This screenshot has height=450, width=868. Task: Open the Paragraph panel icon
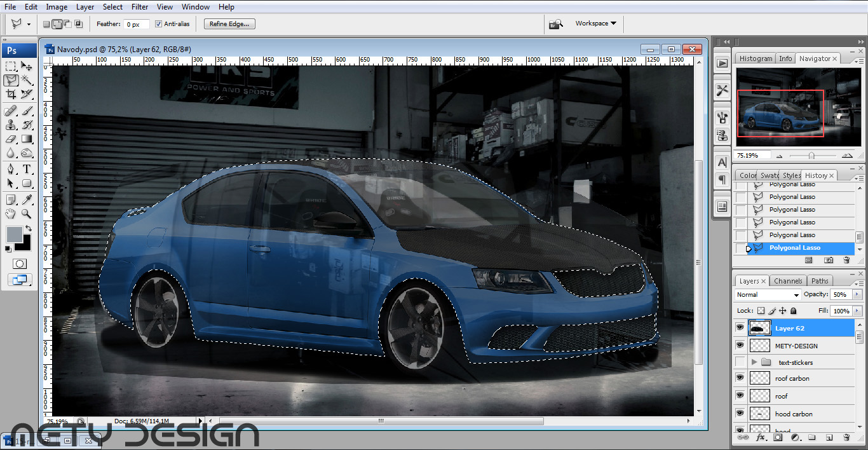coord(722,180)
